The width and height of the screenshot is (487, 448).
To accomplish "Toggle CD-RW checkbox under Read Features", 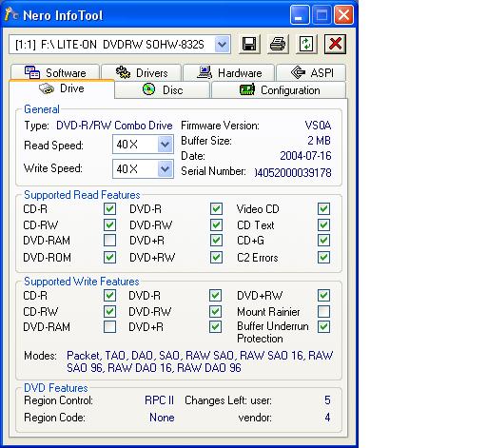I will tap(109, 224).
